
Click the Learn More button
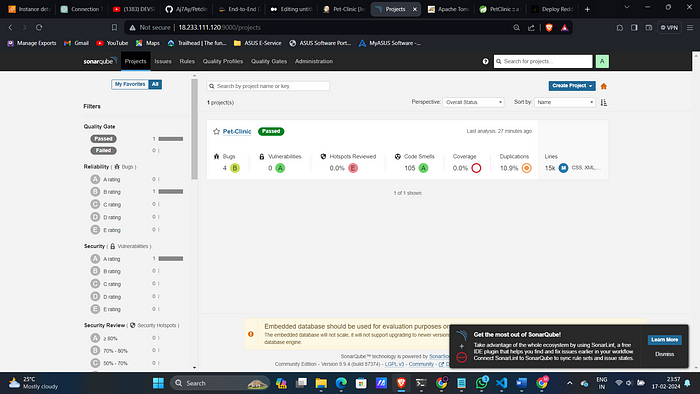[664, 340]
